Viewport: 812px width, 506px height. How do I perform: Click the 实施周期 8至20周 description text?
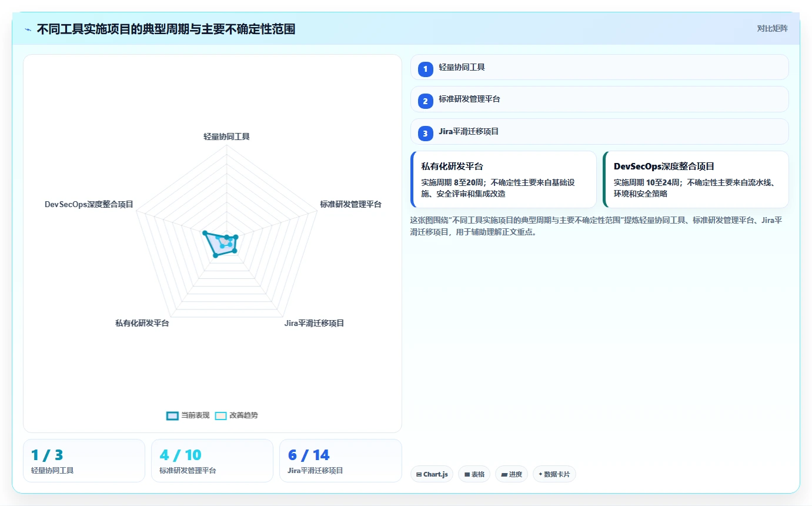coord(498,188)
